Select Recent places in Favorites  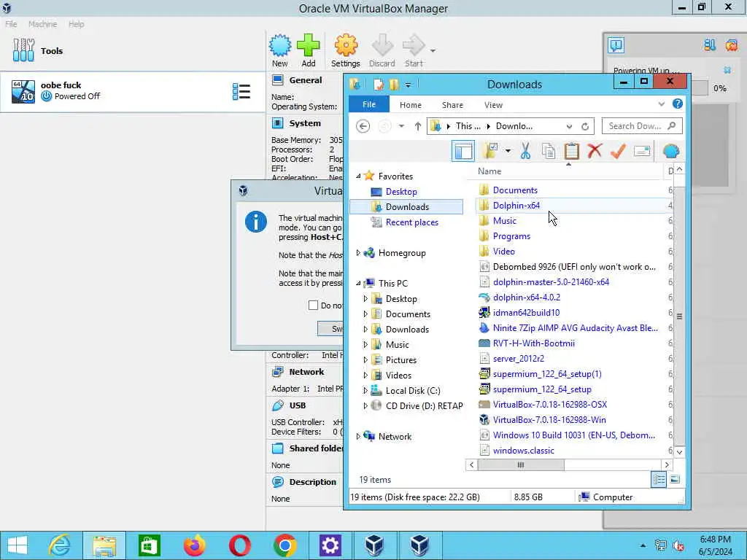(411, 222)
